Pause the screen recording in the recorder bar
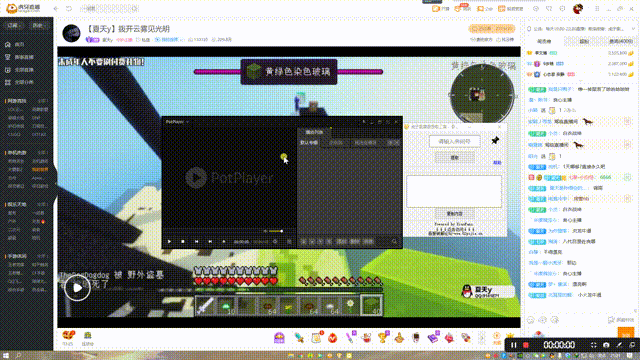 tap(513, 345)
